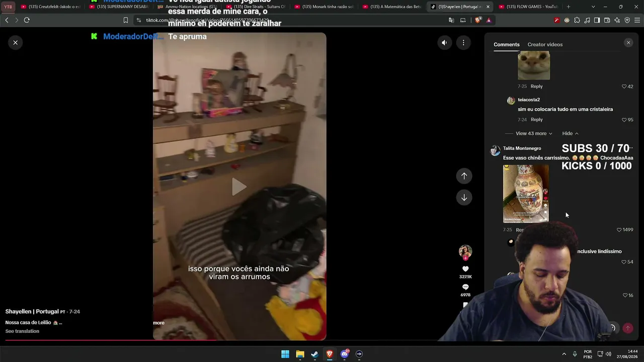Switch to A Matemática das Bets tab

[393, 7]
